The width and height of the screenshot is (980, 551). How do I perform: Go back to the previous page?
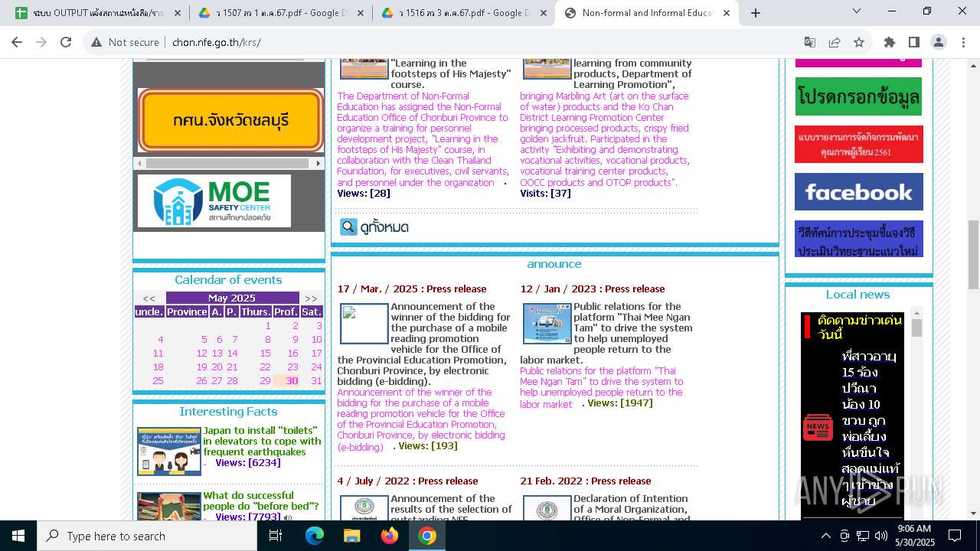coord(17,42)
